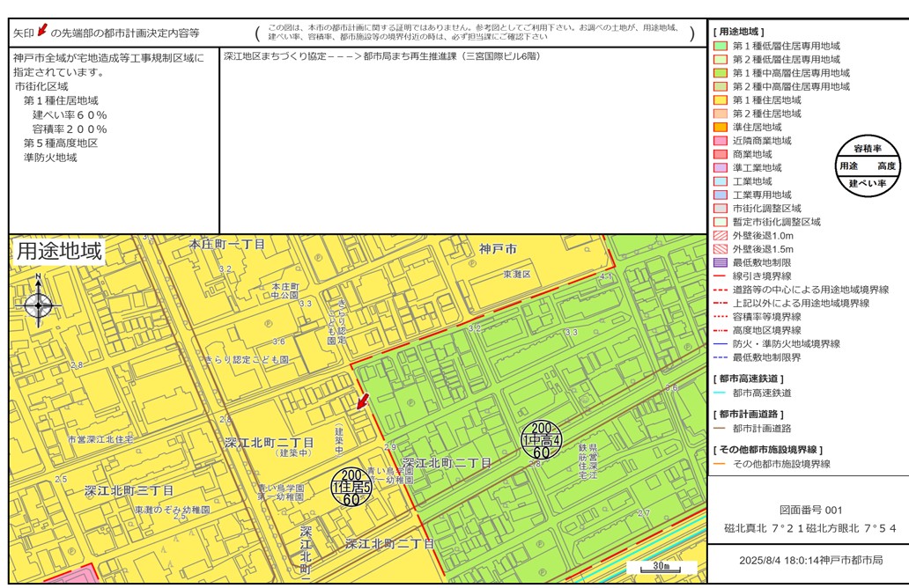The image size is (909, 588).
Task: Click the 最低敷地制限 purple legend swatch
Action: (721, 262)
